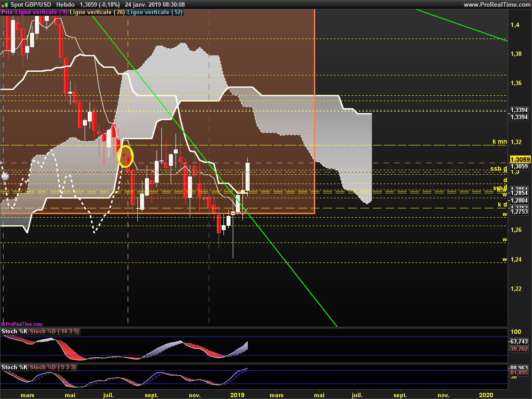Image resolution: width=532 pixels, height=399 pixels.
Task: Click the 1,32 price axis label
Action: [x=516, y=142]
